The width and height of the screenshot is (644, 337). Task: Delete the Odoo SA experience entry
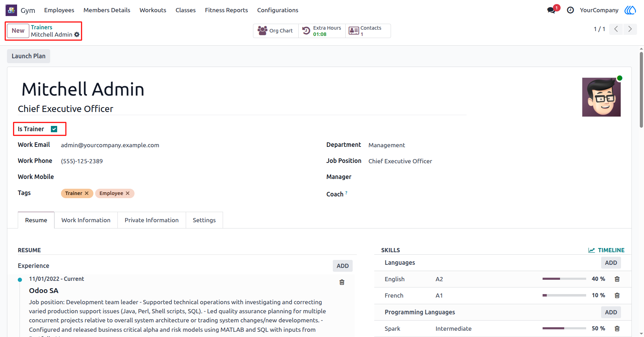click(342, 282)
